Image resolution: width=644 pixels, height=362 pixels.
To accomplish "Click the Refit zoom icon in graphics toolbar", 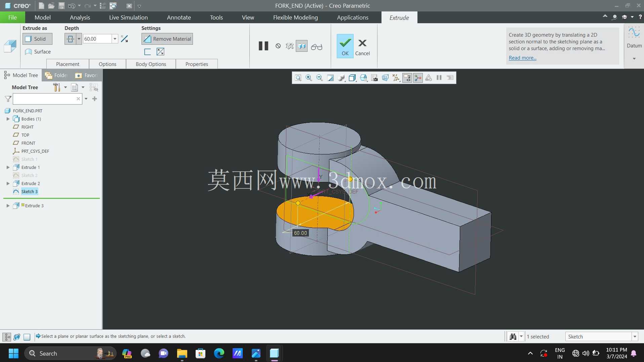I will coord(298,78).
